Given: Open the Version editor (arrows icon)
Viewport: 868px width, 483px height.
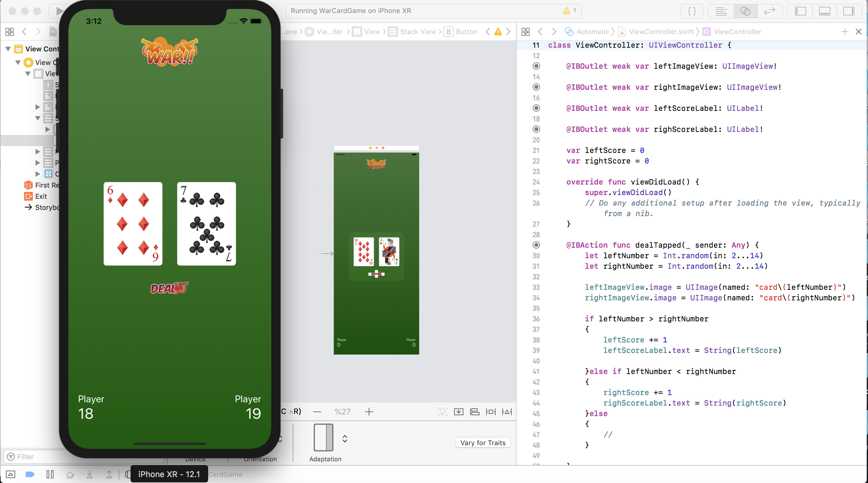Looking at the screenshot, I should tap(770, 11).
